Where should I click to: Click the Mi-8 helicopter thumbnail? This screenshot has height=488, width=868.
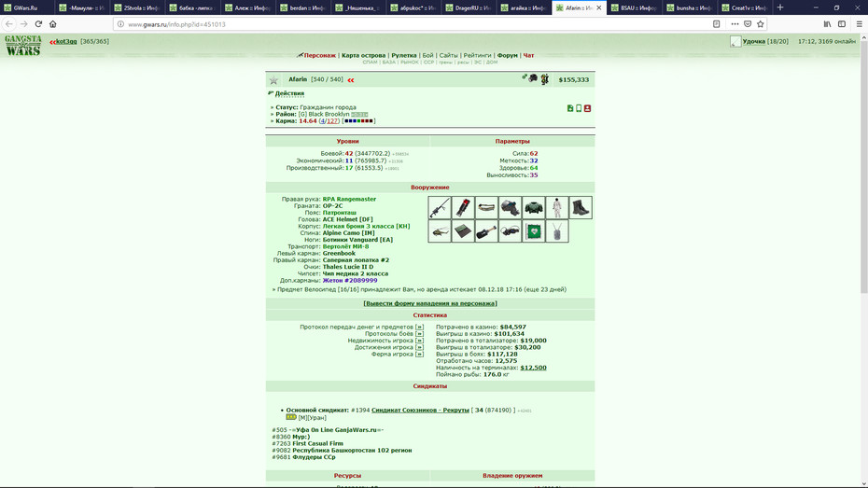tap(440, 231)
